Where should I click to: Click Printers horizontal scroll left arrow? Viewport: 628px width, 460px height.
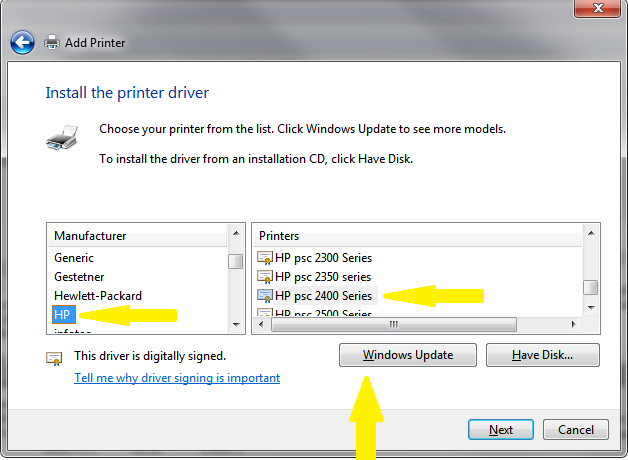261,324
